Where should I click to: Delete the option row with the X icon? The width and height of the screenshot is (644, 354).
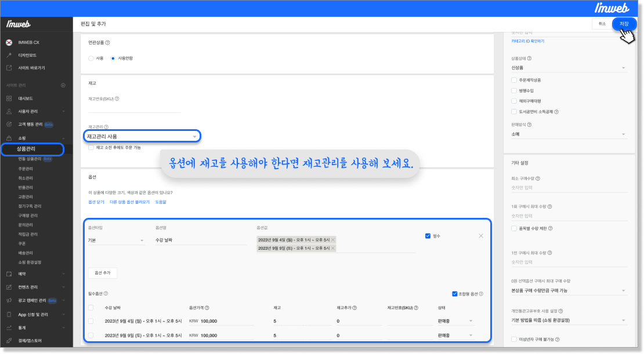coord(480,236)
